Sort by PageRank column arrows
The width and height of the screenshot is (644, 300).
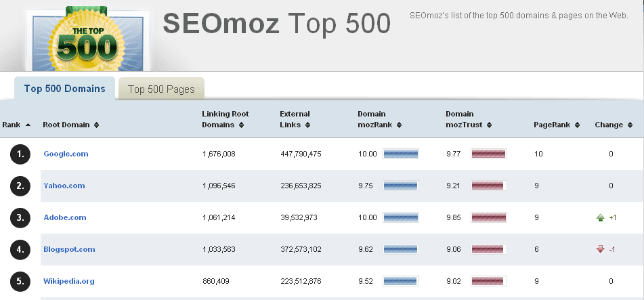point(577,125)
